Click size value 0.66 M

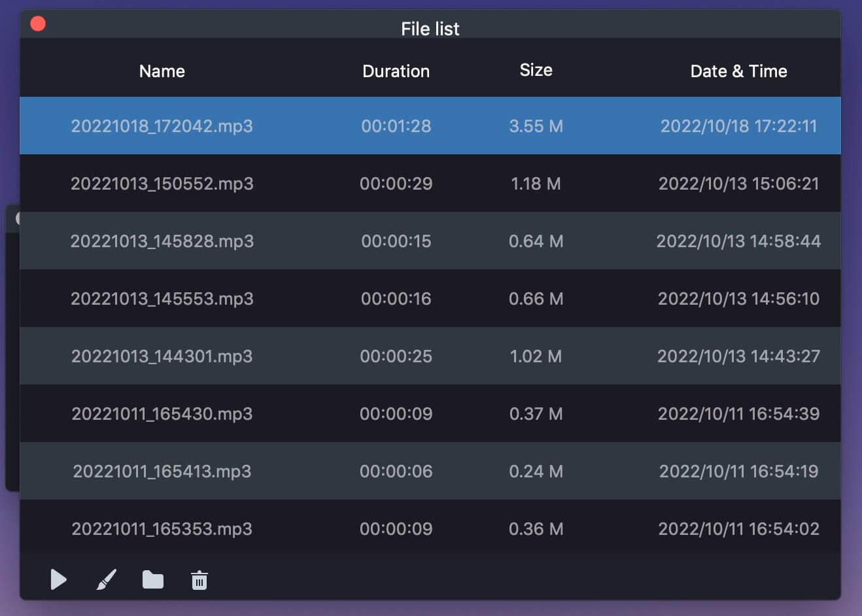(x=536, y=298)
